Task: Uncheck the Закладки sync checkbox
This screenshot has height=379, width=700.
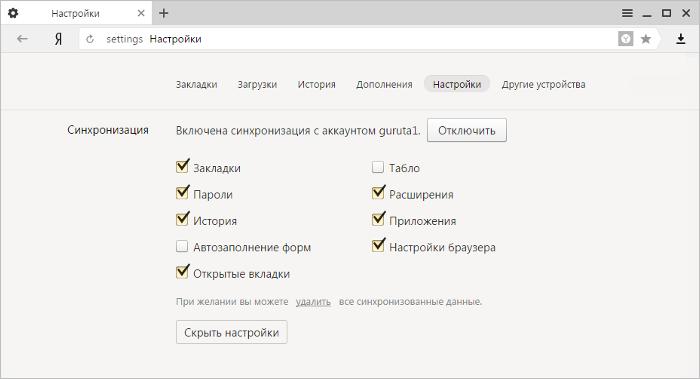Action: (182, 167)
